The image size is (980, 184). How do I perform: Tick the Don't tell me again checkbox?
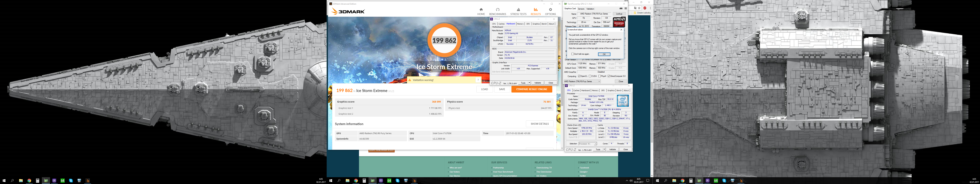coord(573,54)
